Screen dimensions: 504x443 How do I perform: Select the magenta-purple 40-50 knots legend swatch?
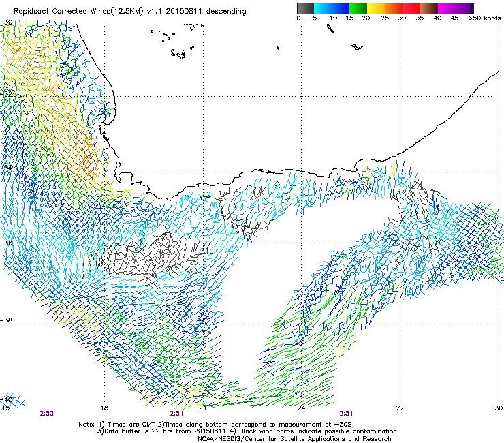click(456, 8)
